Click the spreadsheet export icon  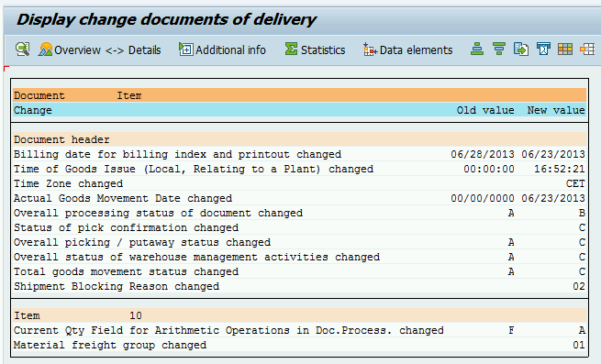(x=543, y=50)
